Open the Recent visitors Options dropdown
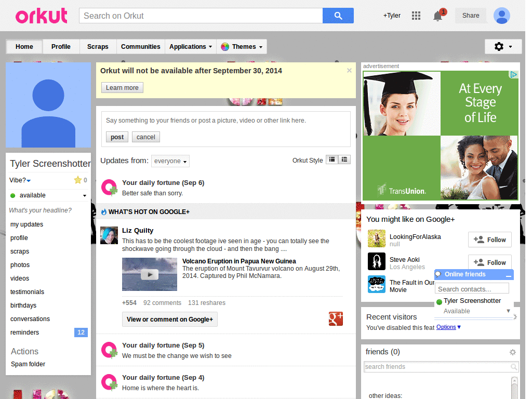Viewport: 532px width, 399px height. (x=448, y=327)
